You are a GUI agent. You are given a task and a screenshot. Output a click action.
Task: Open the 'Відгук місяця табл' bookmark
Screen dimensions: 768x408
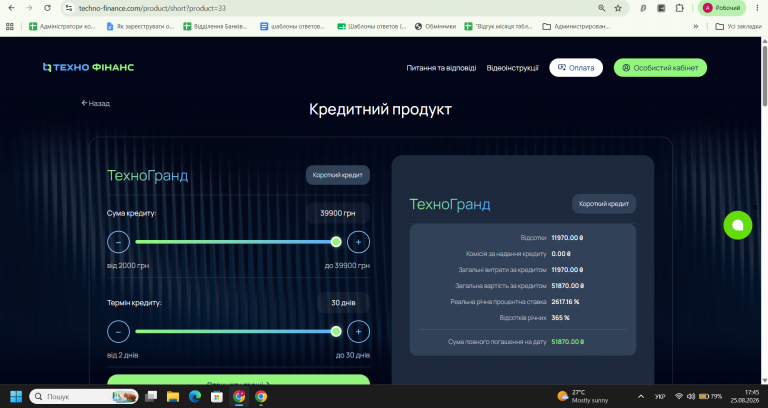pos(499,26)
